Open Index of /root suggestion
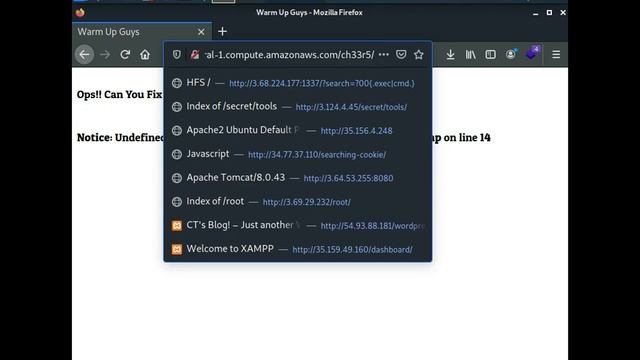The width and height of the screenshot is (640, 360). pyautogui.click(x=298, y=202)
